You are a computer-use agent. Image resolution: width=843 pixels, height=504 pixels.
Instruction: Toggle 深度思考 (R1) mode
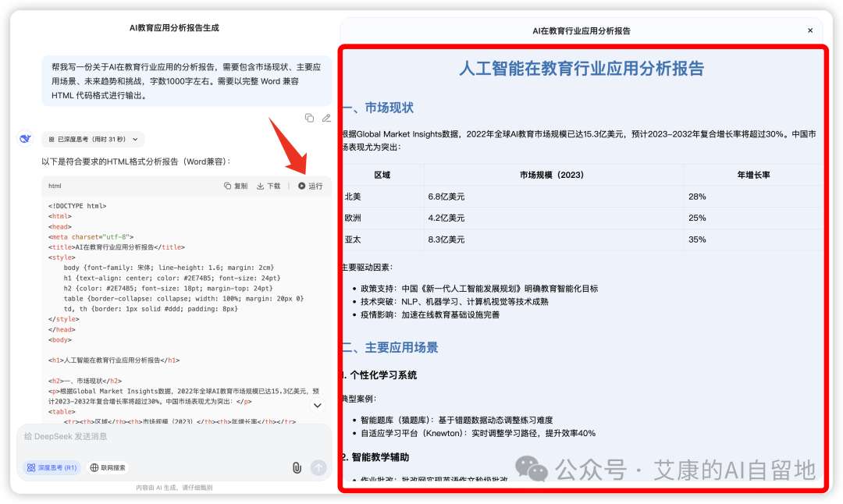pos(52,467)
